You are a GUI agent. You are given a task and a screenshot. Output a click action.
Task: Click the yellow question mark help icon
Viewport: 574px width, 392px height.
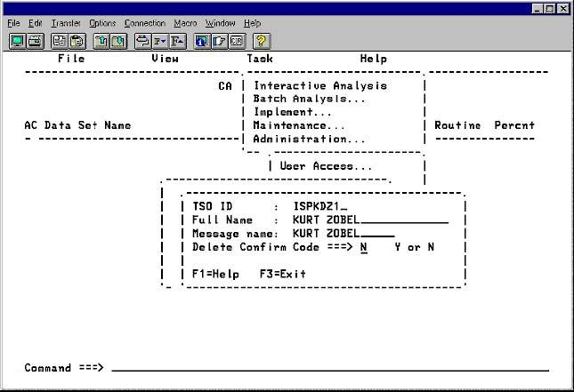(262, 41)
